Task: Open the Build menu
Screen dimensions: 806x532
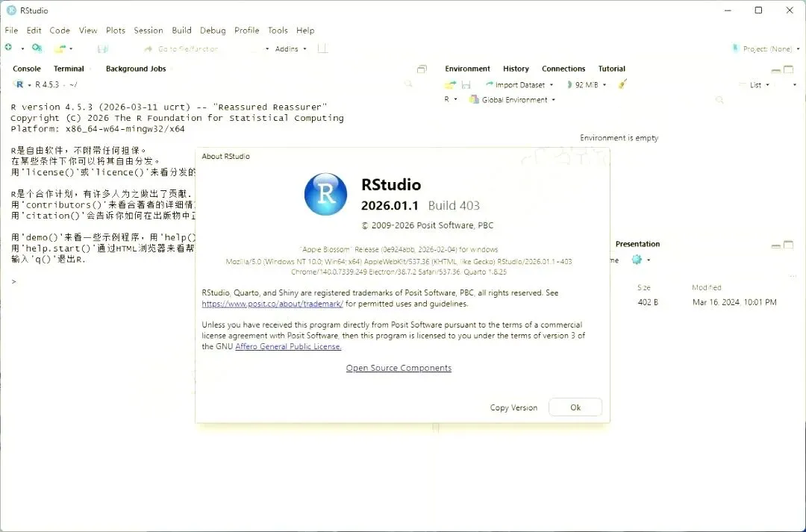Action: (x=181, y=31)
